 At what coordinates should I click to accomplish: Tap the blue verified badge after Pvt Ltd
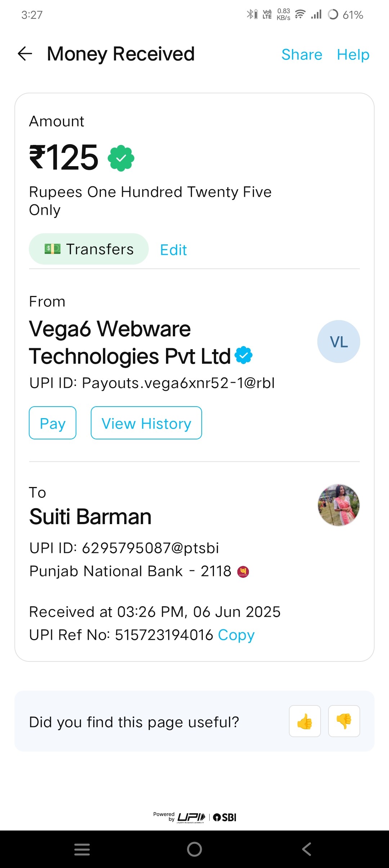[243, 355]
